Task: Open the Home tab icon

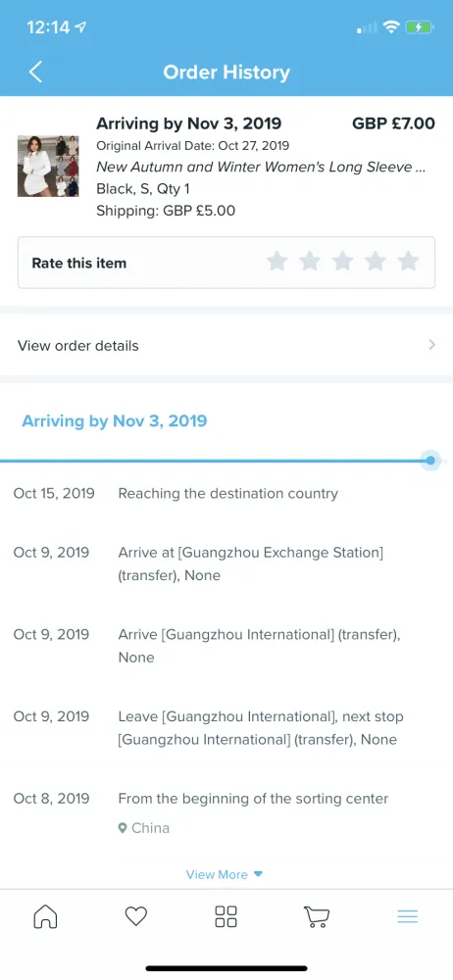Action: coord(45,916)
